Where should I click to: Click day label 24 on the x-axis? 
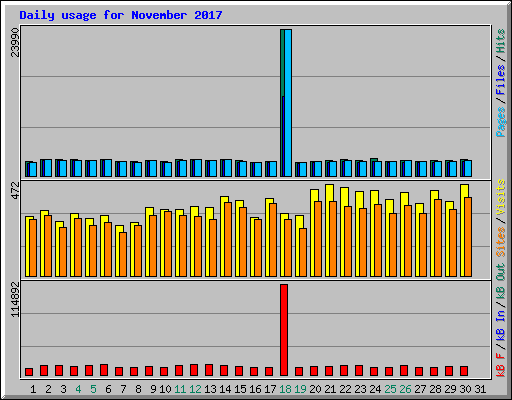375,389
